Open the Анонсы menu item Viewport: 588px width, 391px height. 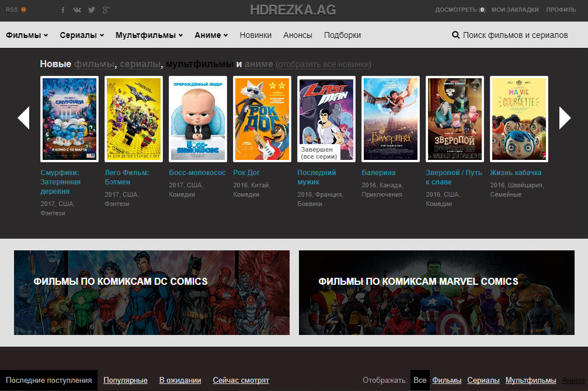(298, 35)
